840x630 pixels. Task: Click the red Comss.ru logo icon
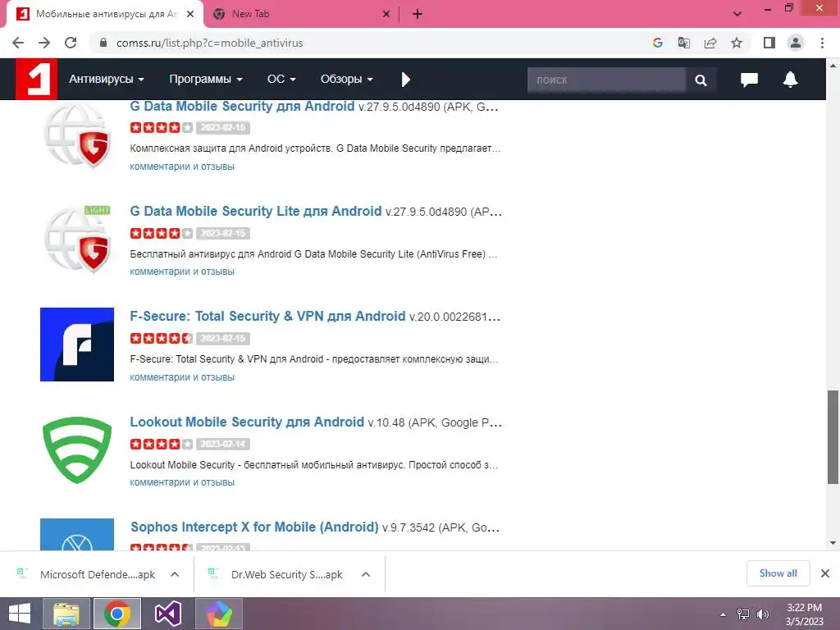pyautogui.click(x=36, y=80)
